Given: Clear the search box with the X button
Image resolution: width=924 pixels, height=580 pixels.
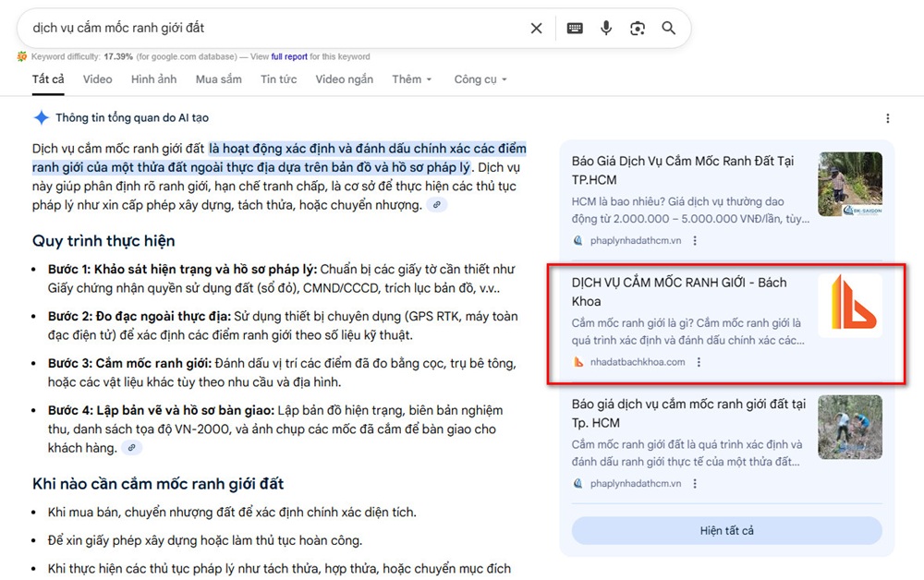Looking at the screenshot, I should point(536,28).
